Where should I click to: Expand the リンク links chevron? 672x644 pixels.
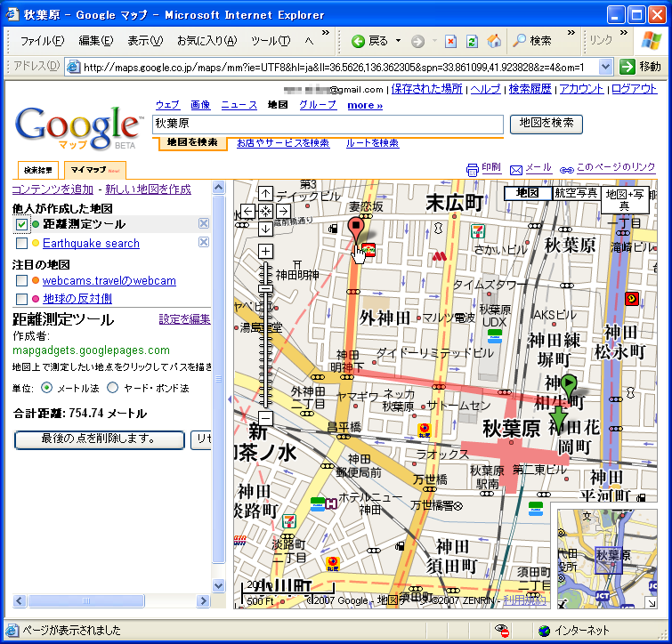click(x=624, y=33)
